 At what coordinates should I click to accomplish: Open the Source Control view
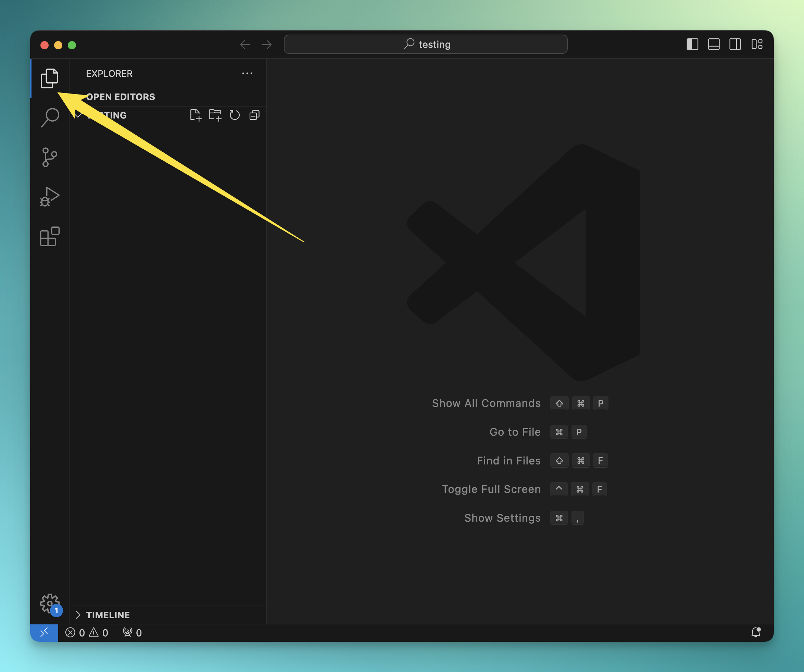tap(49, 157)
